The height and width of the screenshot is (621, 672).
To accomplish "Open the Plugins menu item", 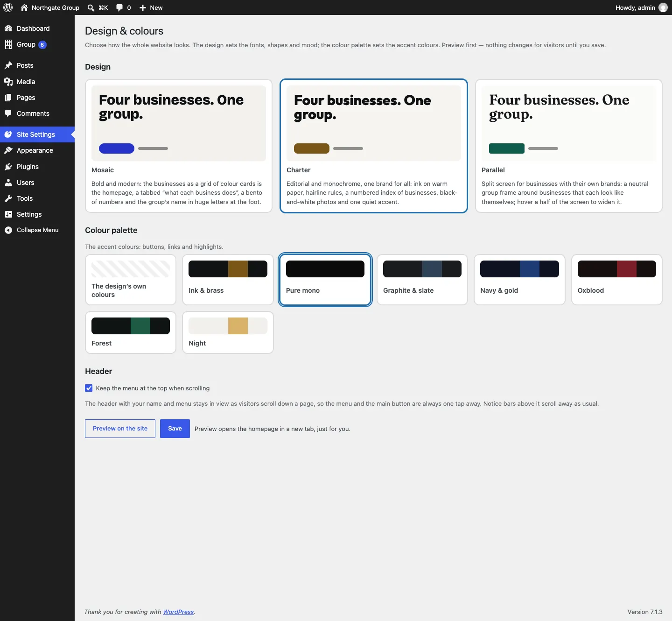I will 37,167.
